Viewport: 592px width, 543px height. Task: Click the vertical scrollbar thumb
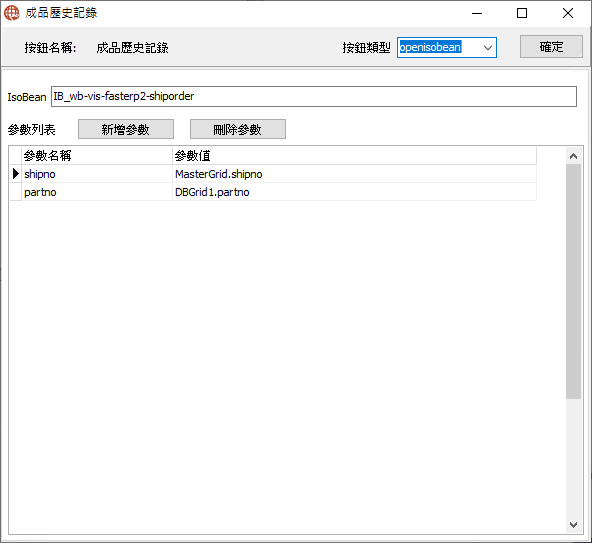coord(573,281)
